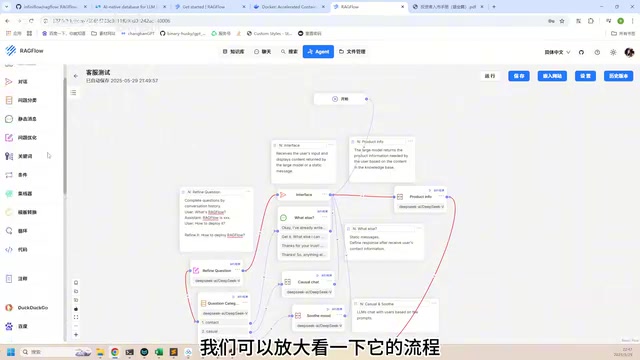Image resolution: width=640 pixels, height=360 pixels.
Task: Open the user avatar in header
Action: tap(629, 52)
